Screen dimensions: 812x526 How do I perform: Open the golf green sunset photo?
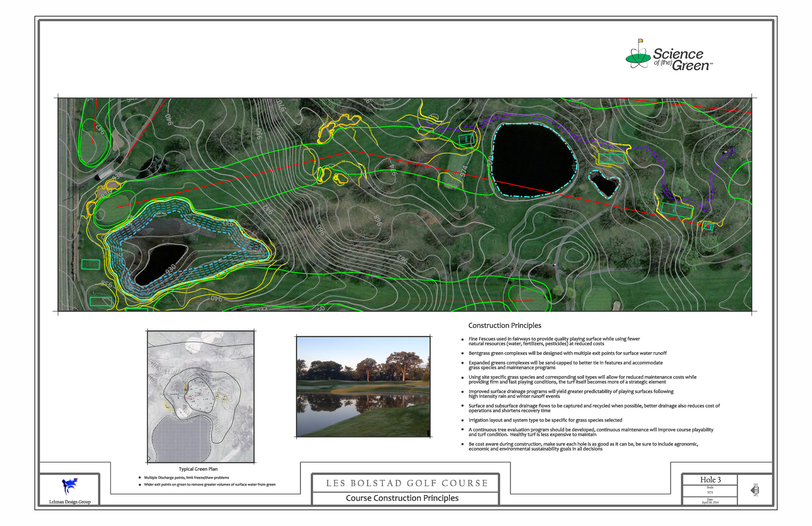coord(363,387)
